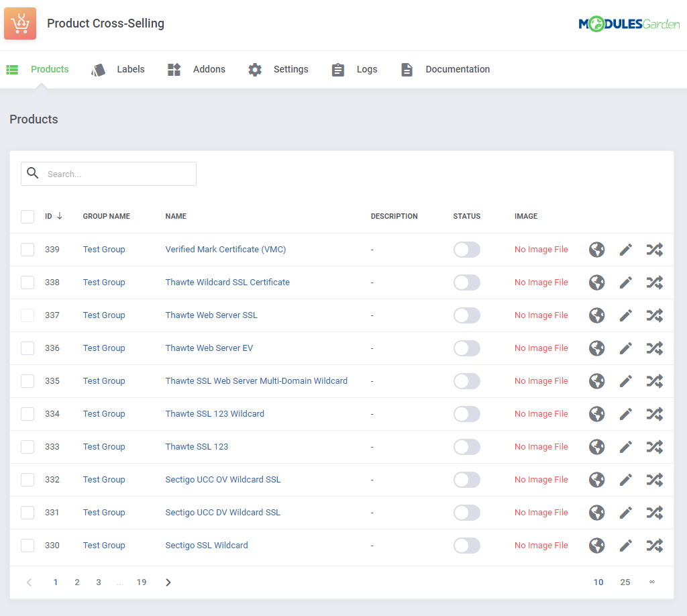The width and height of the screenshot is (687, 616).
Task: Open translations globe icon for Verified Mark Certificate
Action: pyautogui.click(x=596, y=250)
